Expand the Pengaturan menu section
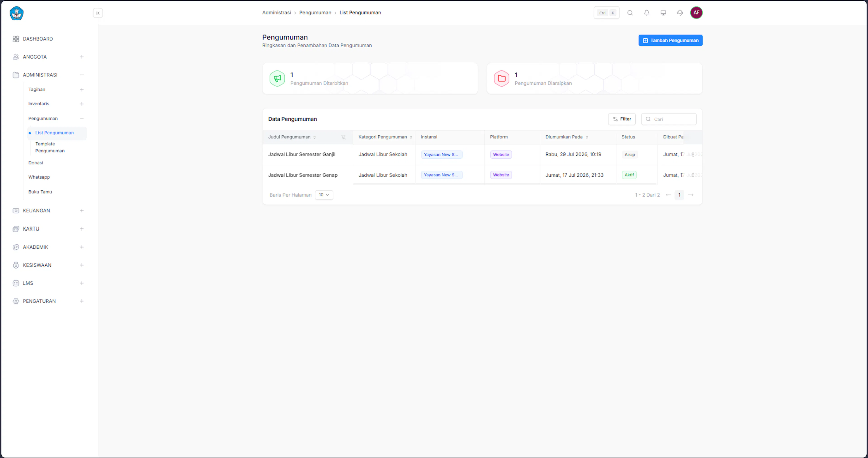This screenshot has height=458, width=868. tap(82, 301)
